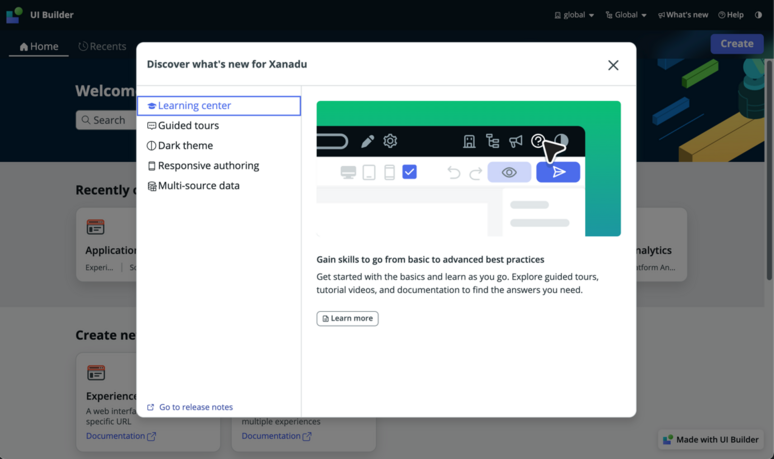The height and width of the screenshot is (459, 774).
Task: Click the page vertical scrollbar
Action: [x=770, y=169]
